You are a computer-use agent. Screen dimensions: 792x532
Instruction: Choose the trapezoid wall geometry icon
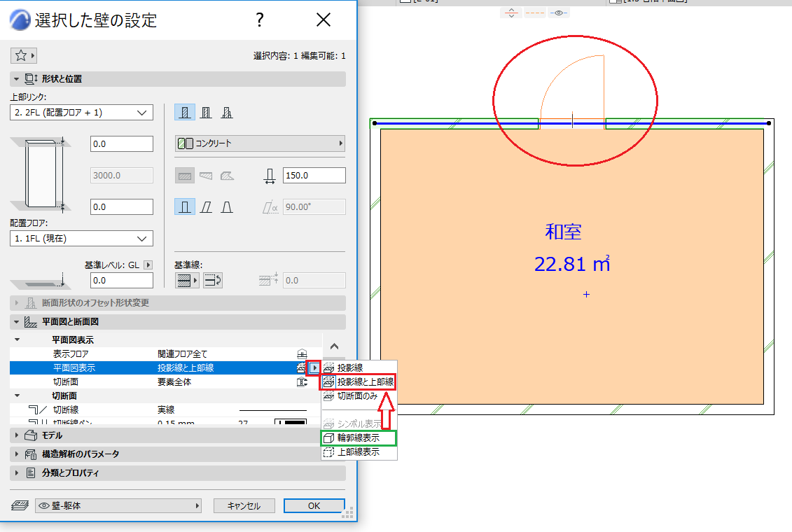206,176
